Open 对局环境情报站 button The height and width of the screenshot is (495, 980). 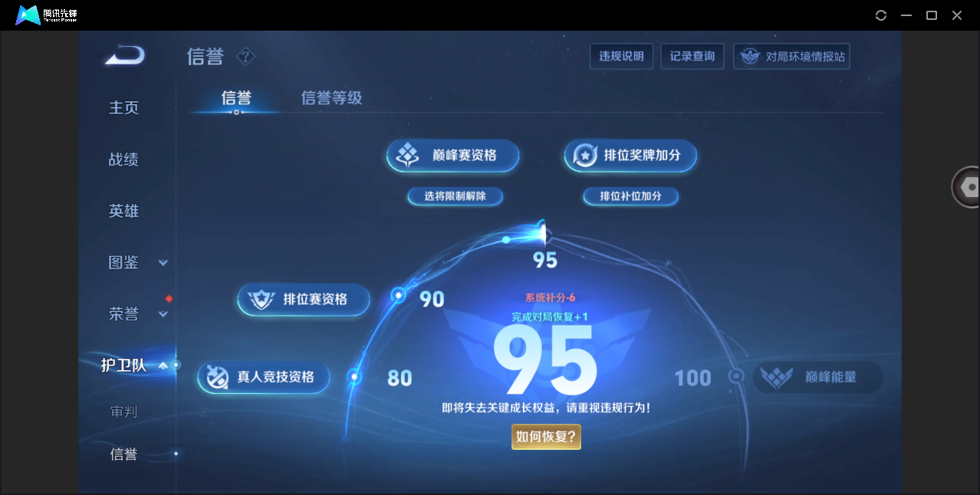click(x=792, y=57)
